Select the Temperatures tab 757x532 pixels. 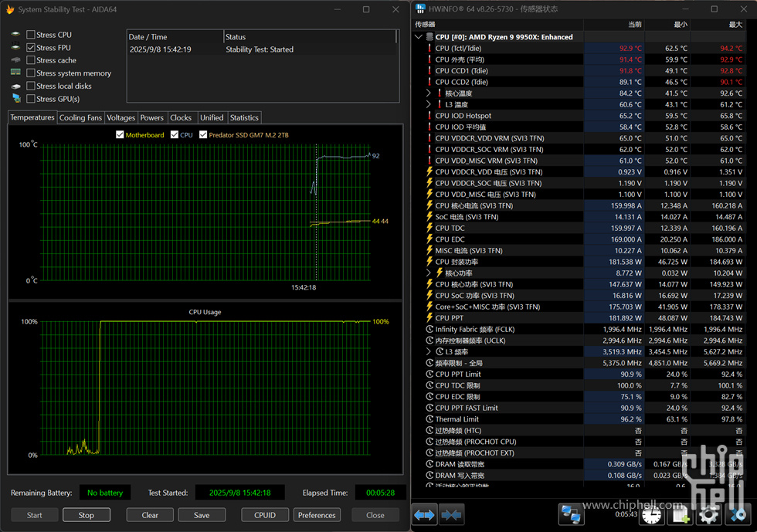click(x=32, y=117)
